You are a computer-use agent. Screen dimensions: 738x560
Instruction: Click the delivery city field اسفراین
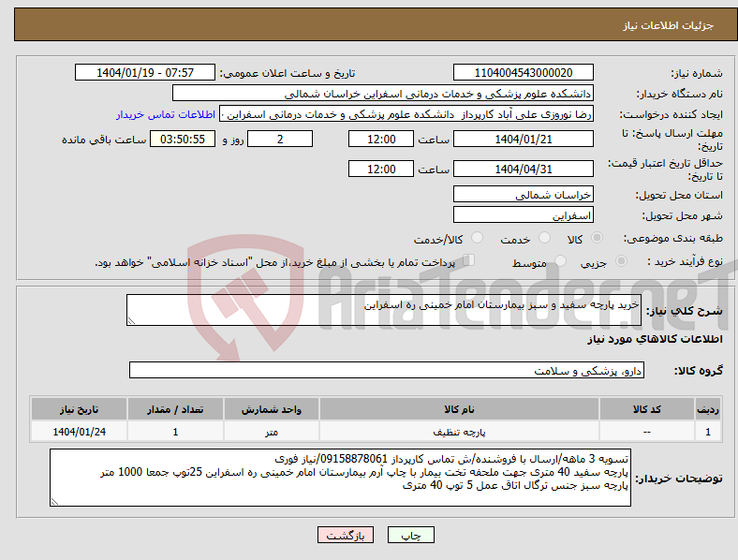pos(524,215)
